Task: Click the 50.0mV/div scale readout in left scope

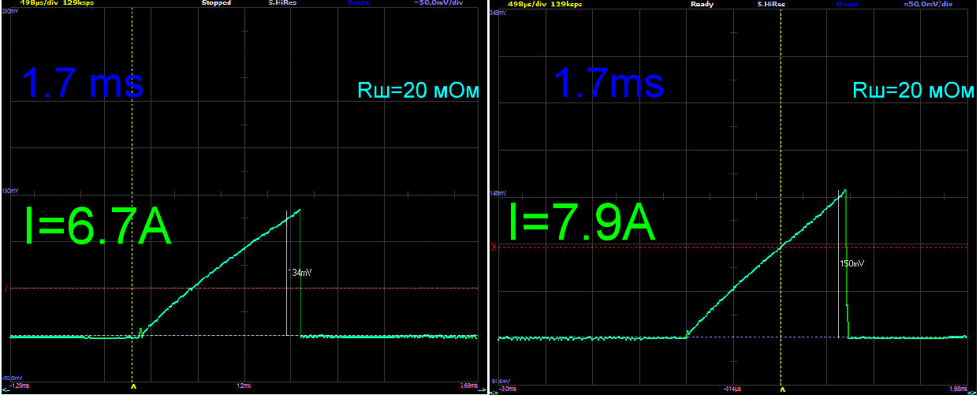Action: (x=445, y=4)
